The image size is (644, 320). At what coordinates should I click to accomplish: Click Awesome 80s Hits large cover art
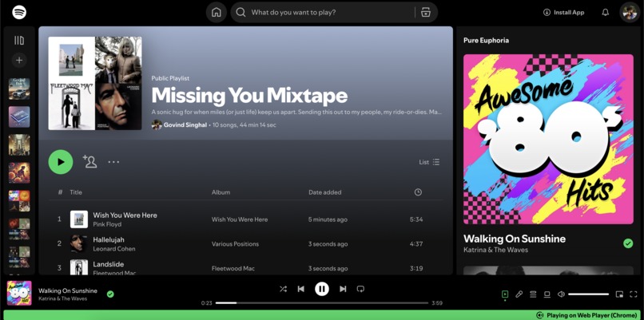coord(548,139)
